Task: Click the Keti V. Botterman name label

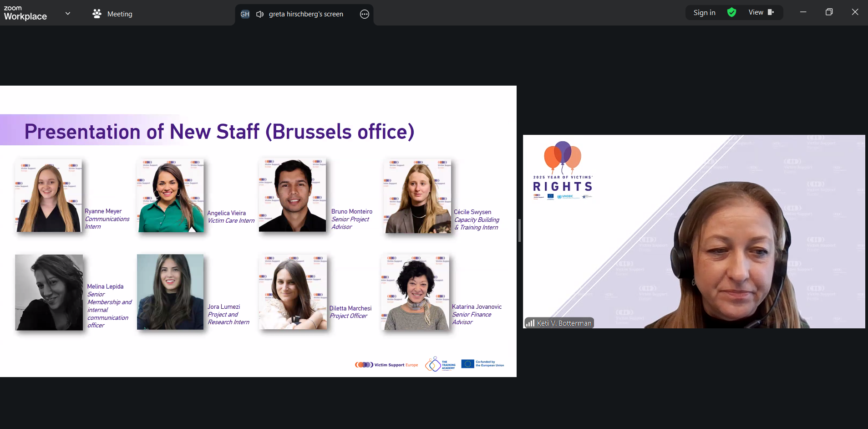Action: pyautogui.click(x=564, y=323)
